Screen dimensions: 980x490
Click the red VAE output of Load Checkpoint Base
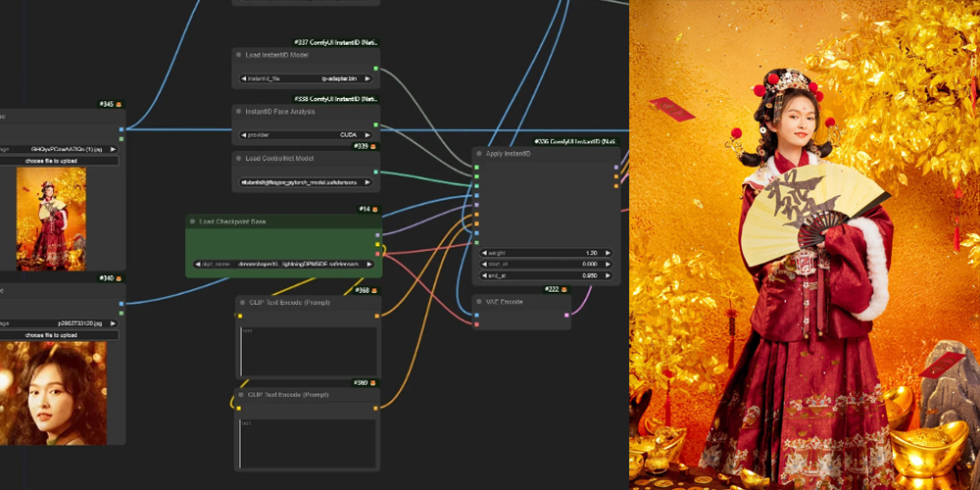point(377,254)
